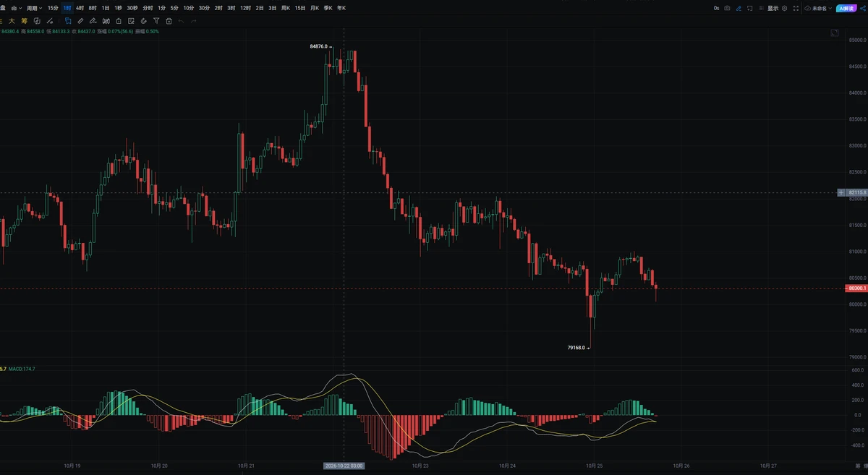This screenshot has width=868, height=475.
Task: Select the filter funnel icon
Action: (156, 21)
